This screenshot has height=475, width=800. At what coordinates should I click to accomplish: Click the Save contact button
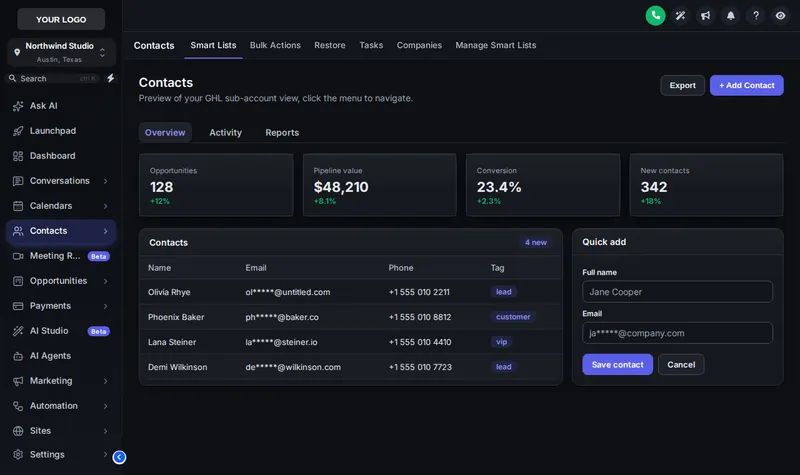617,365
